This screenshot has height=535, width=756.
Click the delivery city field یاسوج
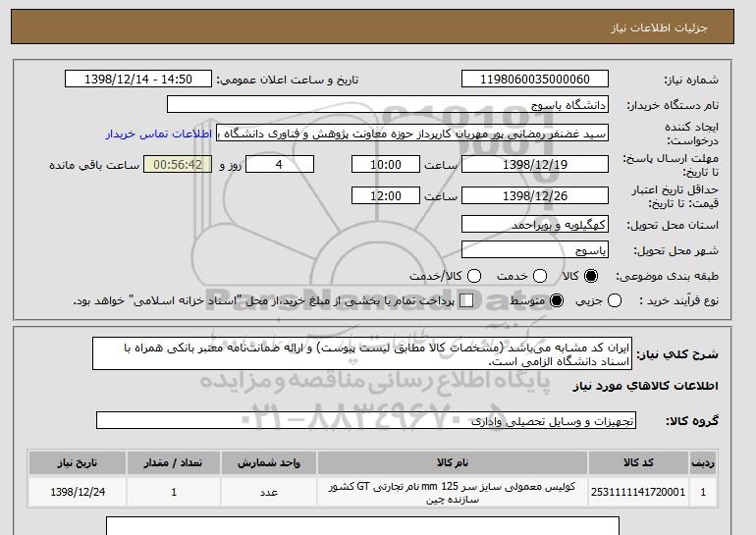(x=535, y=249)
